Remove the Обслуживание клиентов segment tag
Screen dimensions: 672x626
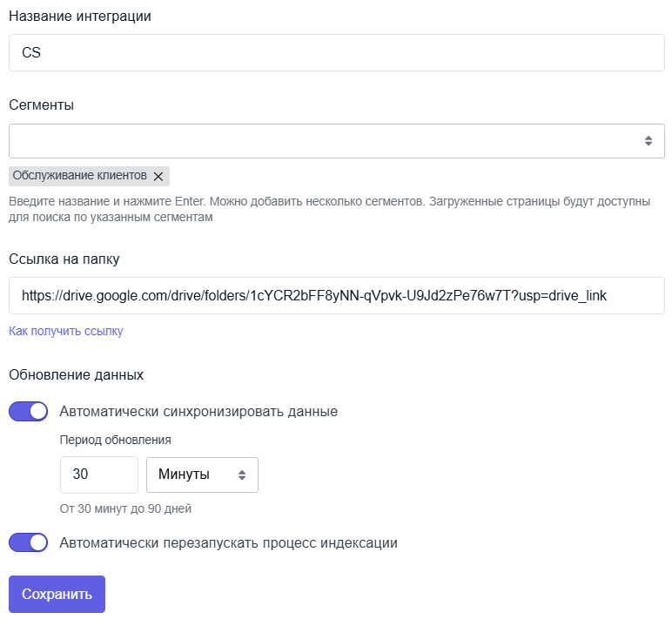pos(158,176)
